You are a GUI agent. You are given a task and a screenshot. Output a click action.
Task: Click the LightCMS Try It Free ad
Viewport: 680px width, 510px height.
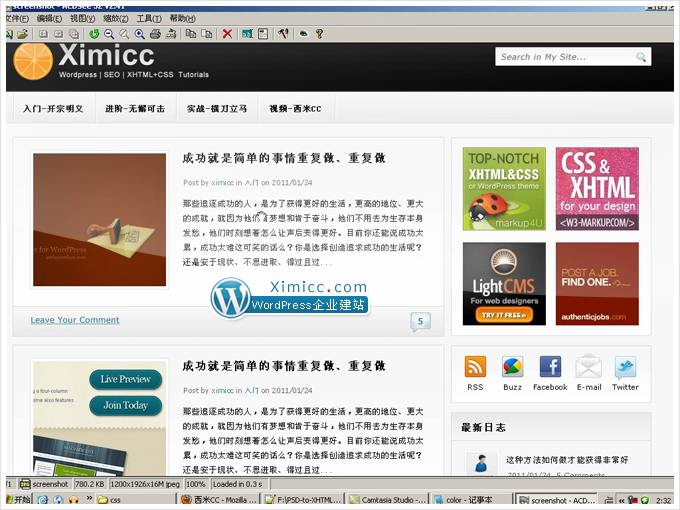504,284
